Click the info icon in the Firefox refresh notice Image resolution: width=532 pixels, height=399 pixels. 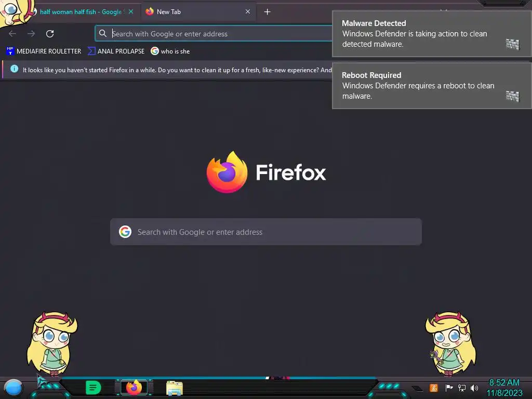[14, 69]
